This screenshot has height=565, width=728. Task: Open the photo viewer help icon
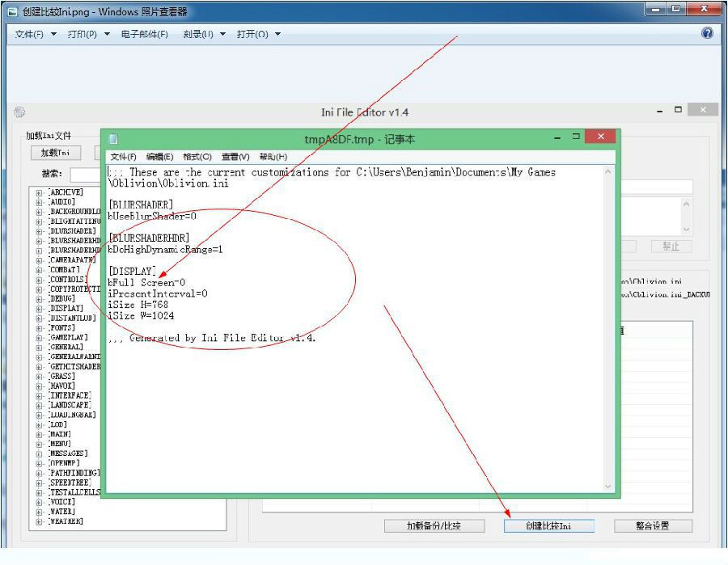pos(707,33)
